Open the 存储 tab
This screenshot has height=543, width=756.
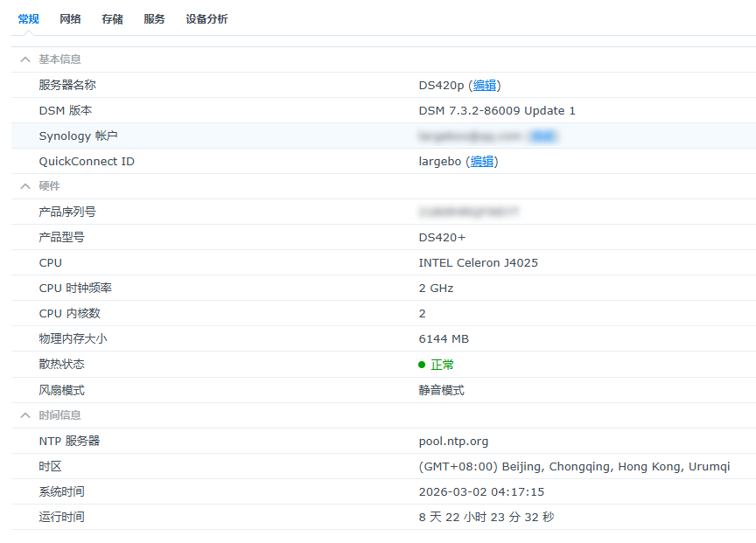pos(112,19)
